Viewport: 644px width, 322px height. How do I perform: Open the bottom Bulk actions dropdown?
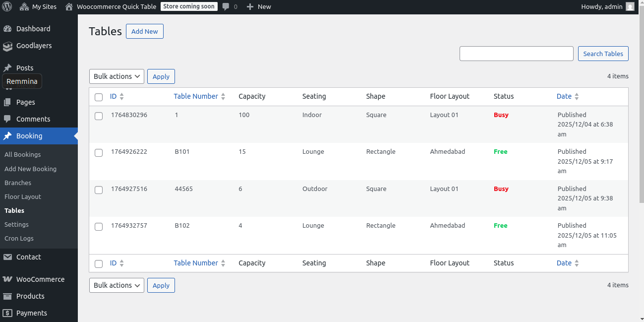pos(117,285)
